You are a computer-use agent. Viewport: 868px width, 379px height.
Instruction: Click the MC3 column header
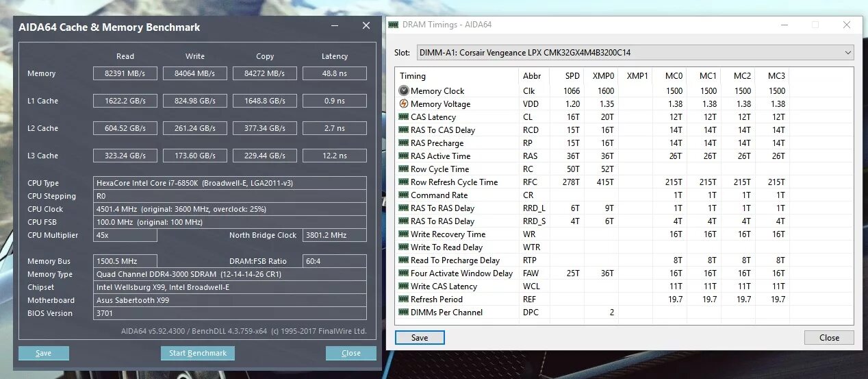776,76
